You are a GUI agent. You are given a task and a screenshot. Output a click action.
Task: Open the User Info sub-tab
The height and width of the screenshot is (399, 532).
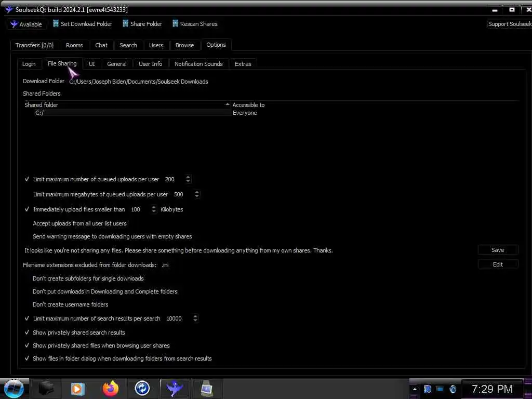click(x=150, y=64)
